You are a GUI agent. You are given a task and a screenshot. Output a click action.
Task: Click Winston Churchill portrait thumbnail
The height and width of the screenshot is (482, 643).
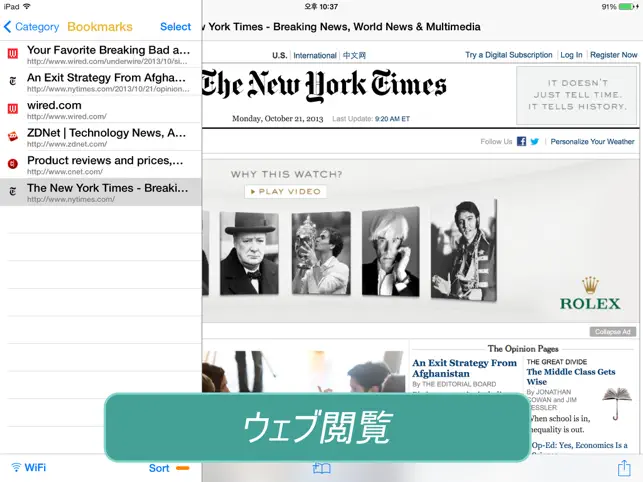coord(249,253)
